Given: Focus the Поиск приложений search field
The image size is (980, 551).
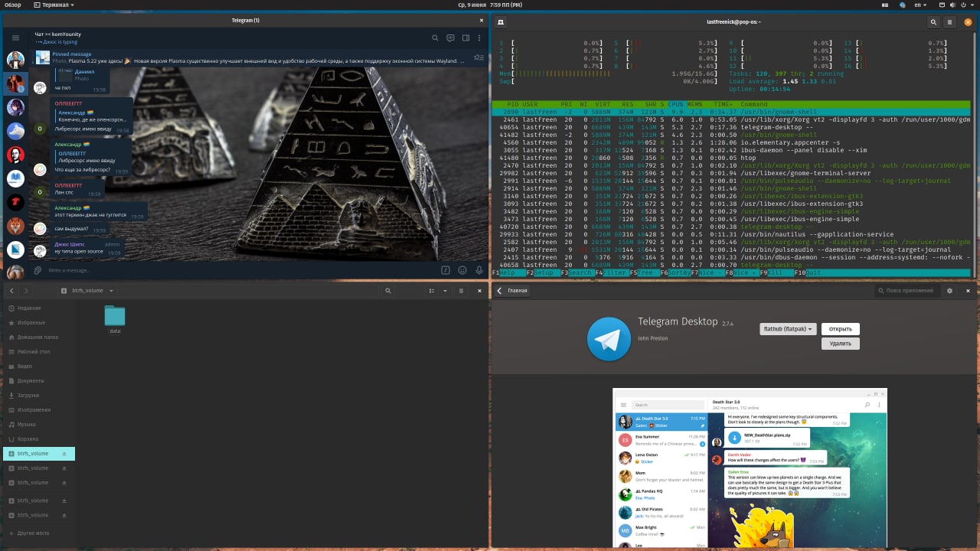Looking at the screenshot, I should (x=907, y=291).
